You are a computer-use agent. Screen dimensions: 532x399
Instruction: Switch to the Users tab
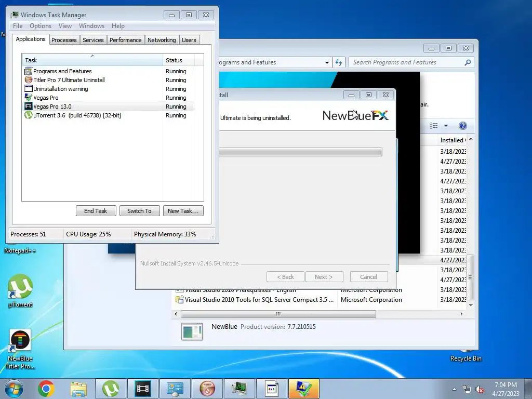click(189, 40)
